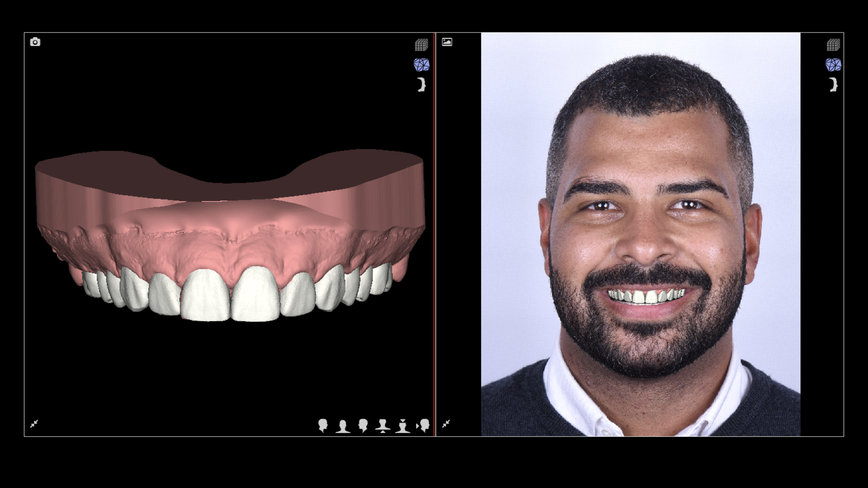The height and width of the screenshot is (488, 868).
Task: Toggle soft-tissue profile icon in photo panel
Action: [x=833, y=84]
